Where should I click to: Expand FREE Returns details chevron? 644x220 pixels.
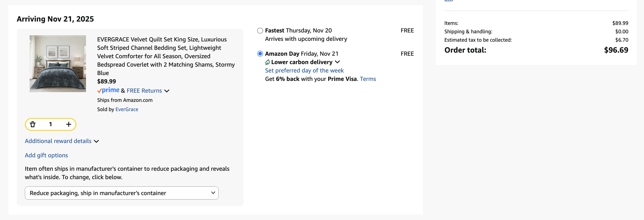(x=167, y=91)
